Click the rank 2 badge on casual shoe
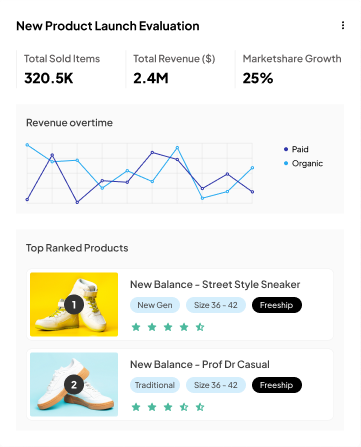Screen dimensions: 361x447 74,385
